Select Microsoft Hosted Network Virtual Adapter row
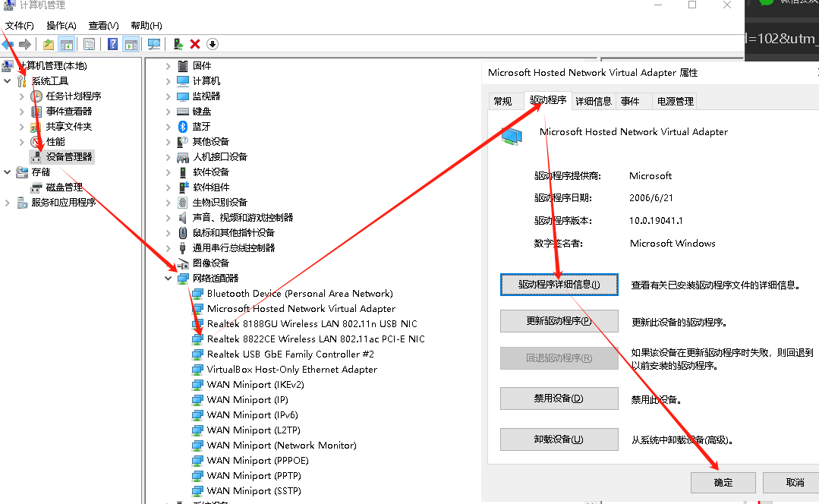Image resolution: width=819 pixels, height=504 pixels. click(301, 309)
